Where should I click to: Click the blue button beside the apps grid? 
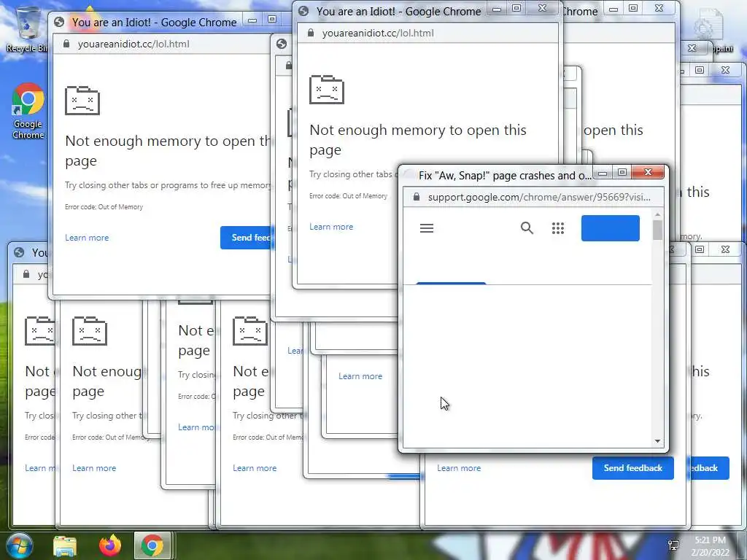[611, 228]
